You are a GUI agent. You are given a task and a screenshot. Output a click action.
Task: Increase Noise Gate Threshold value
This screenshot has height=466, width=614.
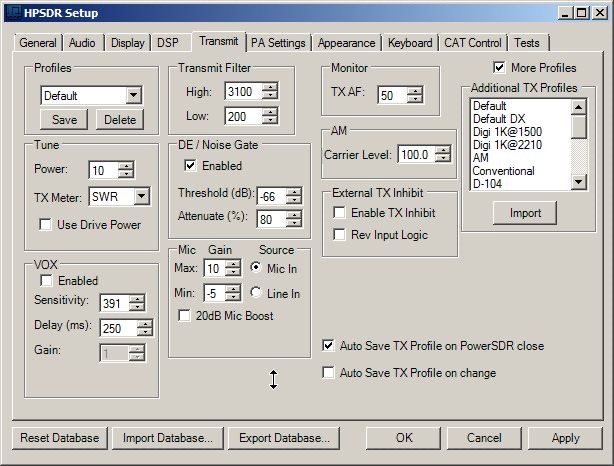tap(294, 192)
